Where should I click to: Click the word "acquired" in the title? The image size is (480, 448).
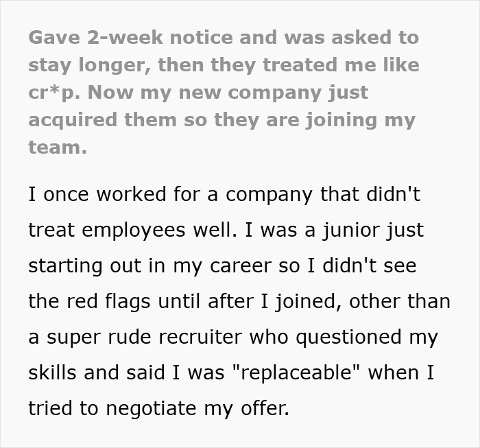click(x=73, y=120)
